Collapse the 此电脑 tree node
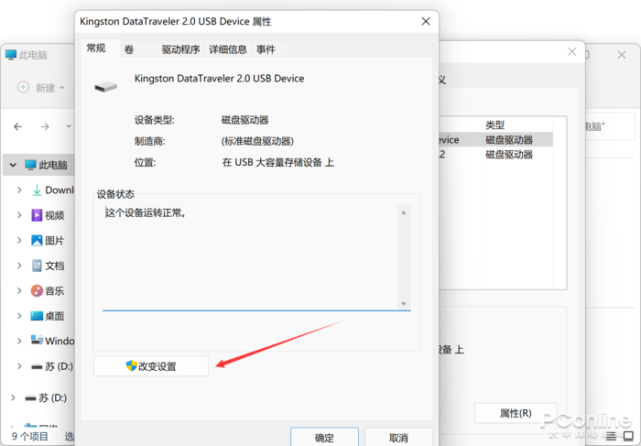Viewport: 641px width, 446px height. click(x=13, y=165)
